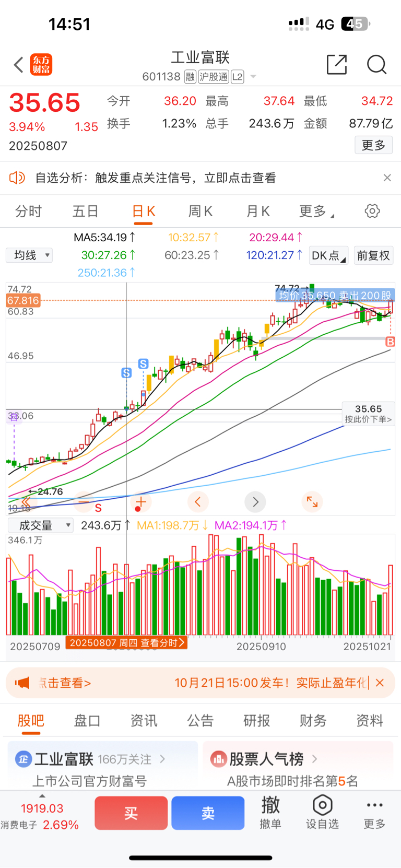This screenshot has height=868, width=401.
Task: Select the 股吧 tab
Action: (x=31, y=722)
